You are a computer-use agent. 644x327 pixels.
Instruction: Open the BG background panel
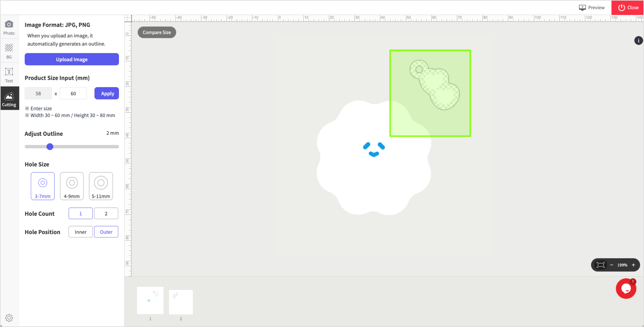click(9, 51)
